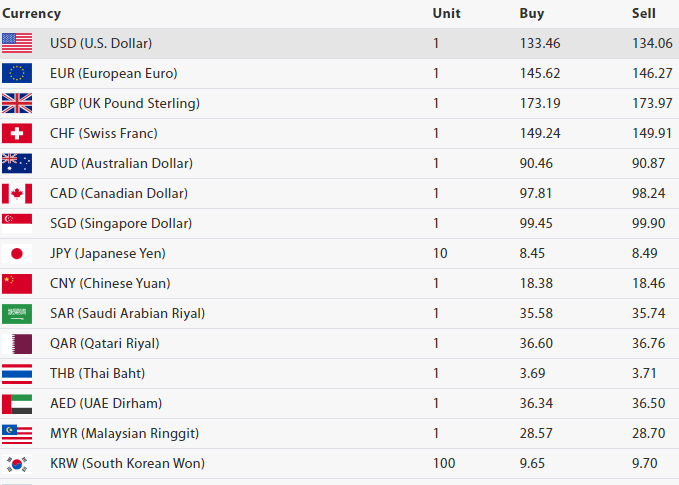Image resolution: width=679 pixels, height=485 pixels.
Task: Click the Canadian flag icon
Action: pyautogui.click(x=17, y=193)
